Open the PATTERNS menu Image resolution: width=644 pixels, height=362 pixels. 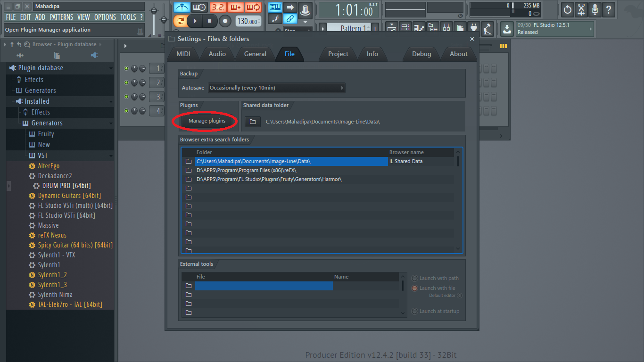(61, 17)
